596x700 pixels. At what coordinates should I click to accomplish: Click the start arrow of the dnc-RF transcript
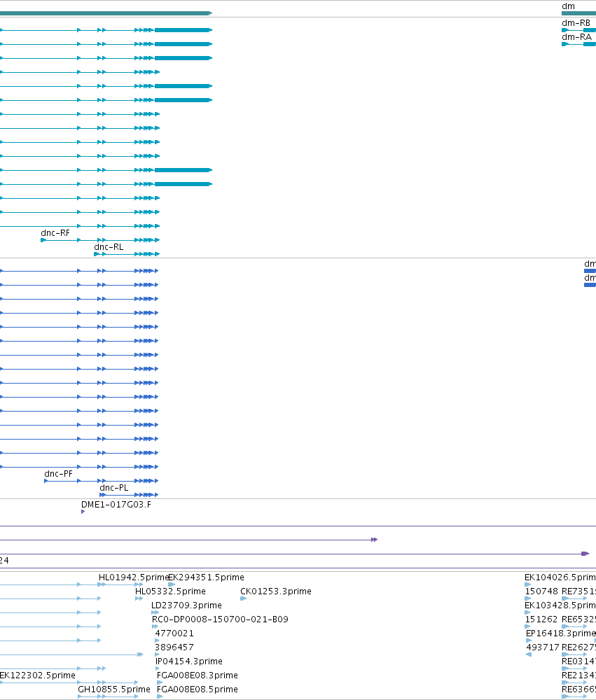click(43, 240)
